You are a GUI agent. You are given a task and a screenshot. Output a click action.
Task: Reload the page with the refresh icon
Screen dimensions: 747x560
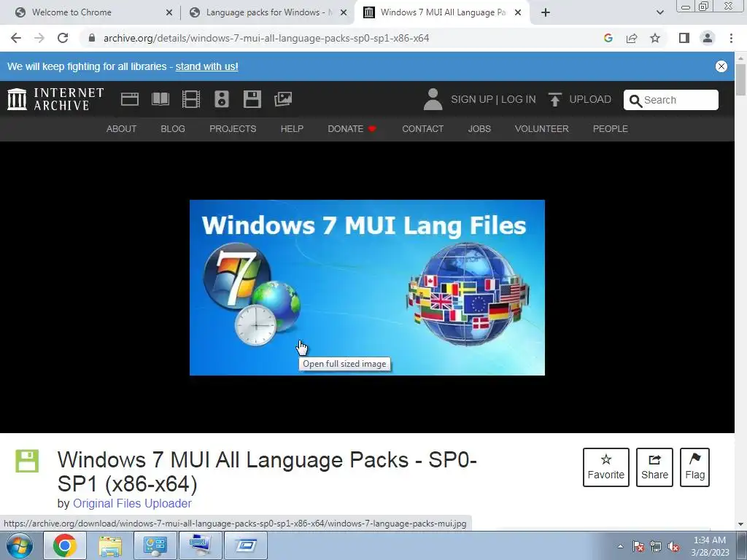click(63, 38)
